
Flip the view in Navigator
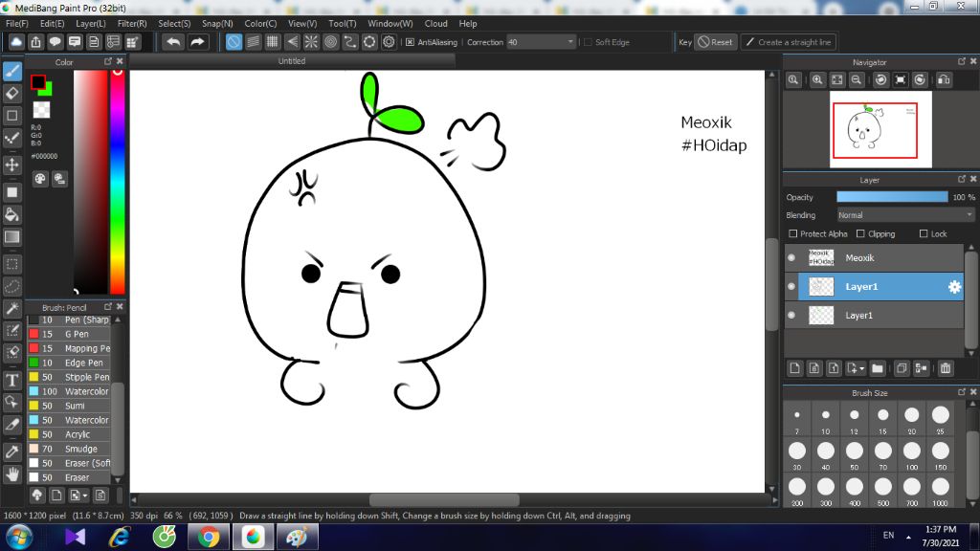(944, 80)
